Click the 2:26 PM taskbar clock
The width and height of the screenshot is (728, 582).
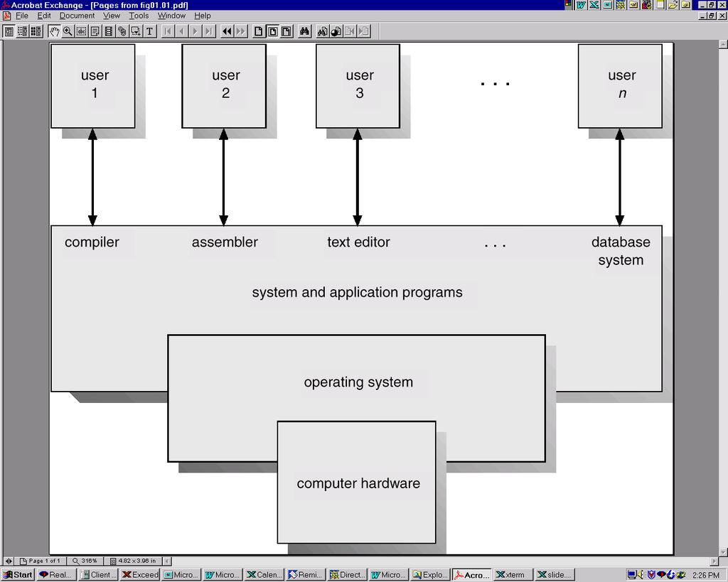705,575
